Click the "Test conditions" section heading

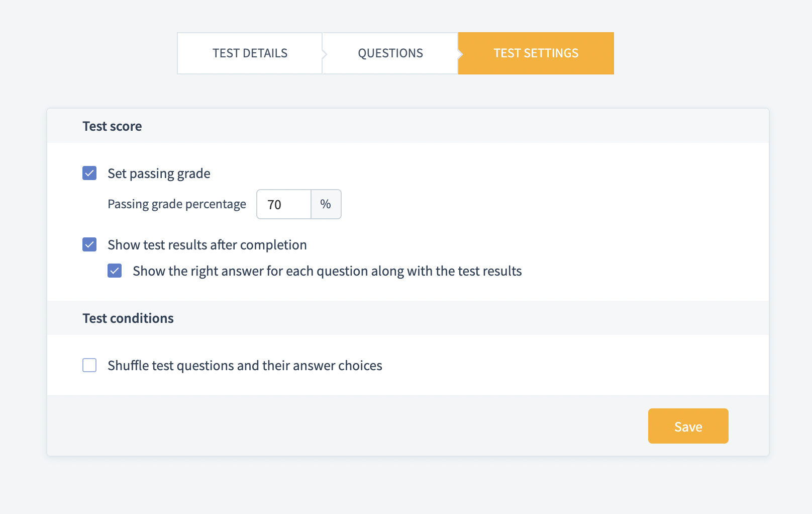(x=128, y=318)
